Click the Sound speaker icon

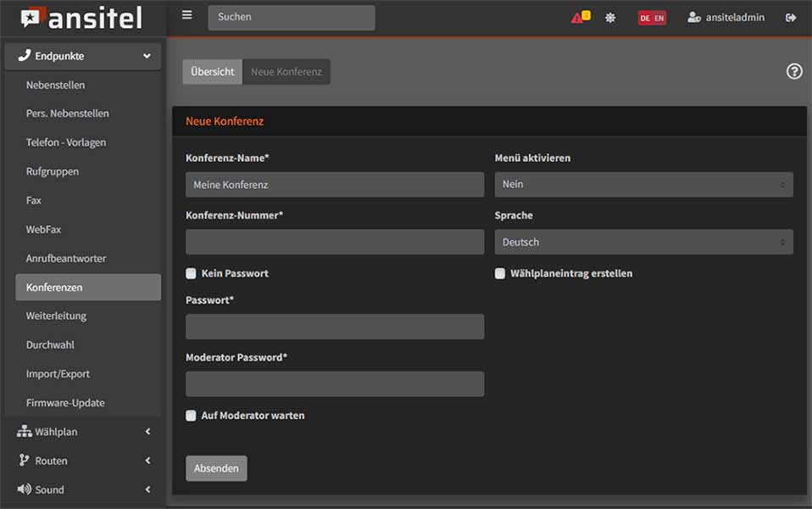[x=25, y=489]
